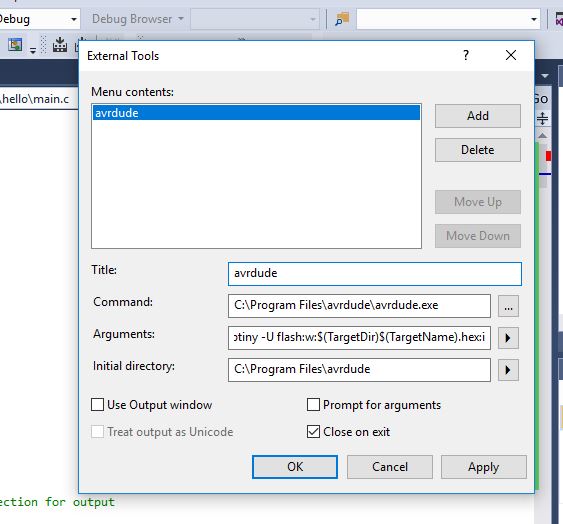Click the image toolbar icon at left
Image resolution: width=563 pixels, height=524 pixels.
pos(15,45)
